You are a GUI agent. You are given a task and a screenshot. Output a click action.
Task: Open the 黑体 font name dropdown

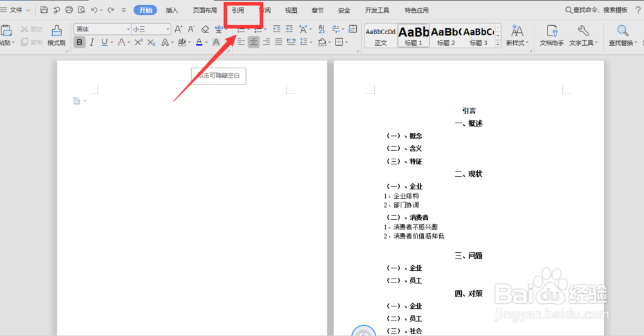(128, 29)
